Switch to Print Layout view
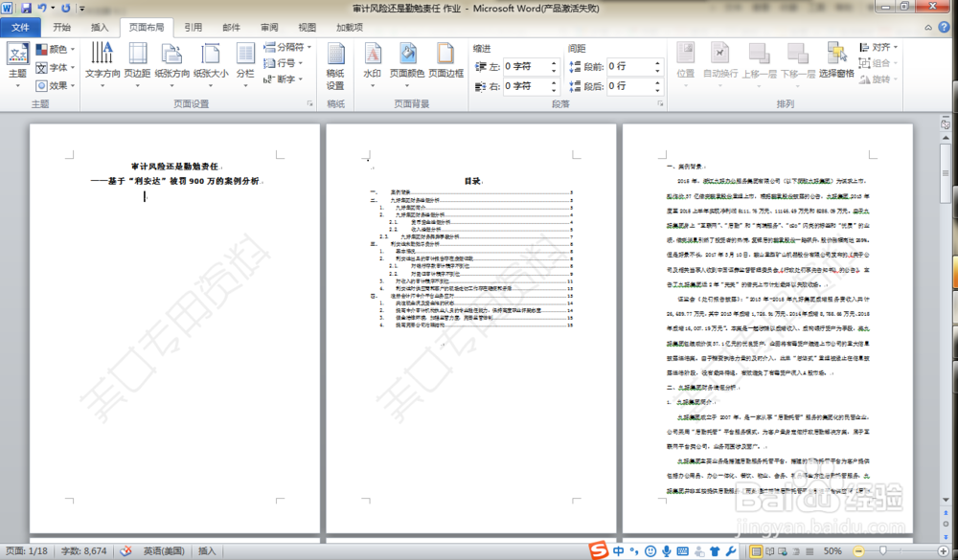The height and width of the screenshot is (560, 958). pyautogui.click(x=756, y=550)
